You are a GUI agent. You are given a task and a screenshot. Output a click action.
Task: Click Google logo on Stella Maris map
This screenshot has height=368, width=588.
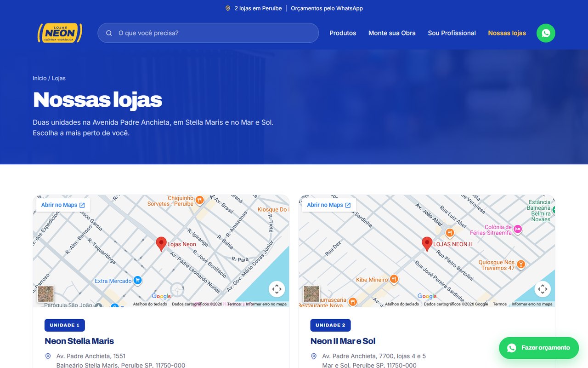[x=161, y=296]
